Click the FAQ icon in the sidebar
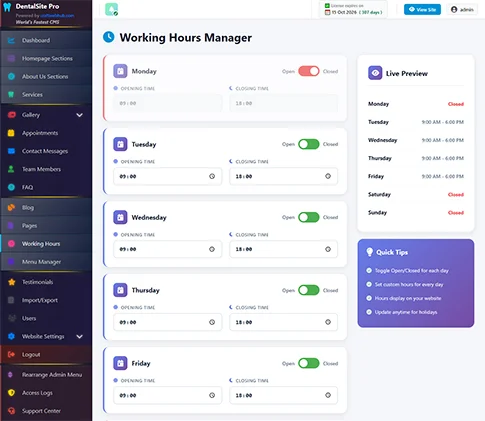 point(11,187)
